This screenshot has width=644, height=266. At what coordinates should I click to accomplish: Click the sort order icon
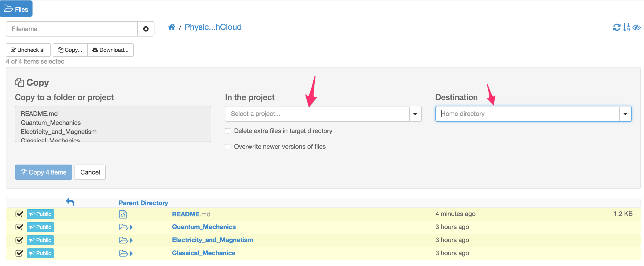(x=626, y=27)
